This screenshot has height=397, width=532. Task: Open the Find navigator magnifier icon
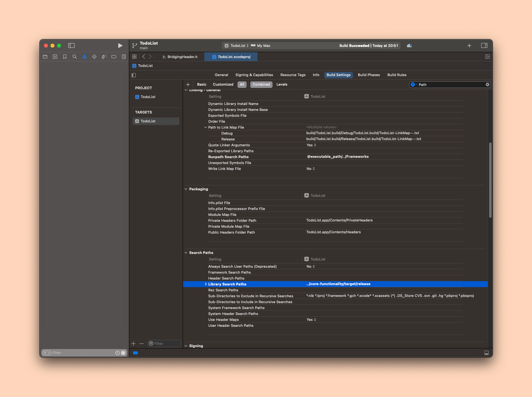(x=74, y=57)
